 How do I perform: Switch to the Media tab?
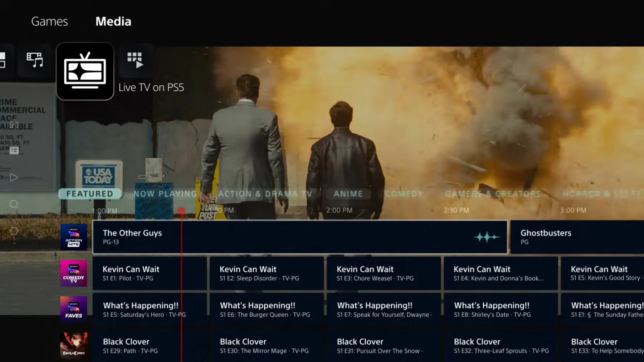113,21
